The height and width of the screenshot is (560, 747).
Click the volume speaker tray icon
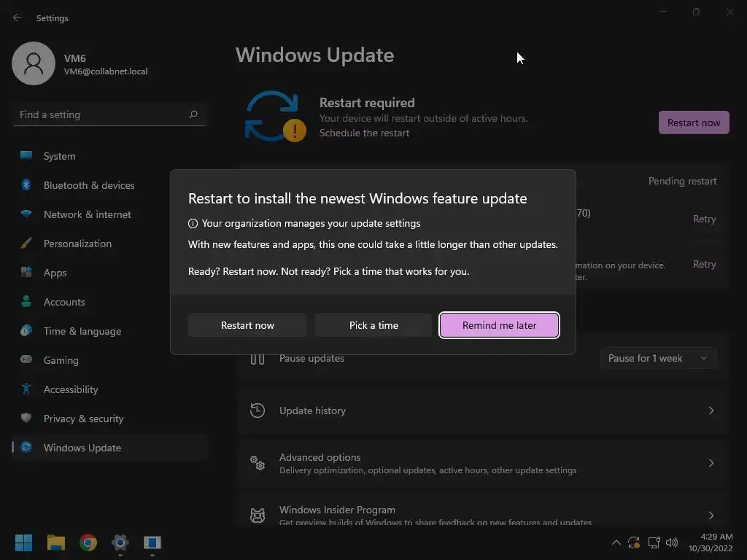click(672, 542)
